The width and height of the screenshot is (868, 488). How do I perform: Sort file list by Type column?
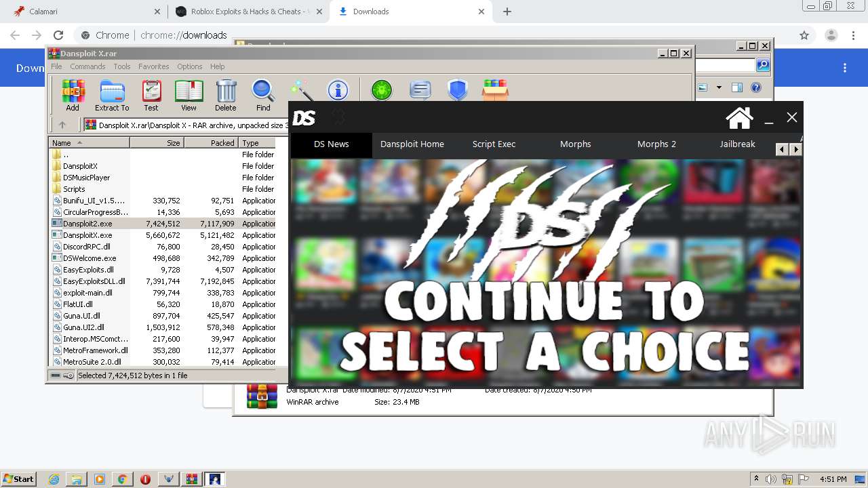point(258,142)
